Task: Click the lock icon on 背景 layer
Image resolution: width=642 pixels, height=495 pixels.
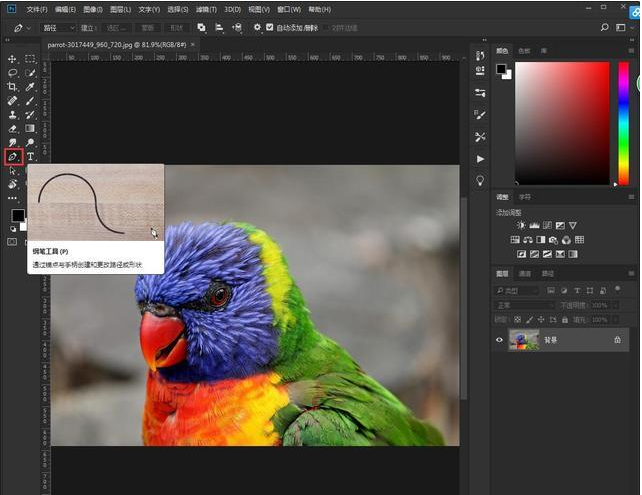Action: point(617,340)
